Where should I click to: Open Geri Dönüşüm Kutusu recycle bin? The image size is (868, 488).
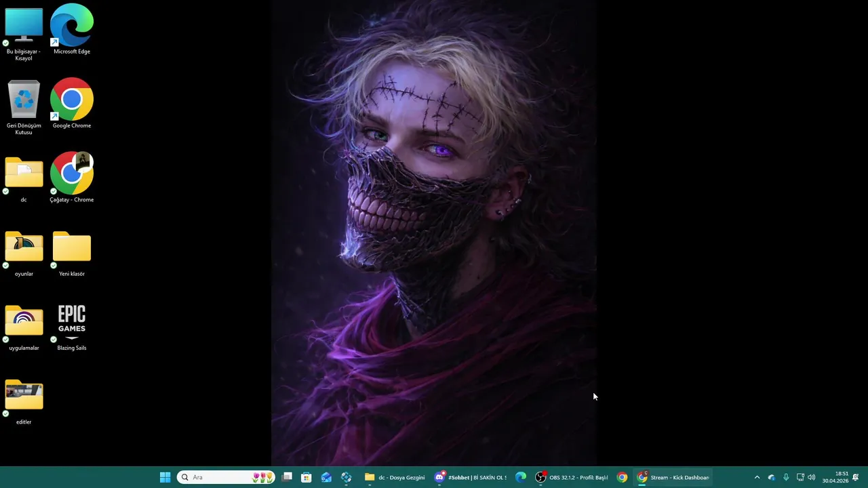click(24, 107)
